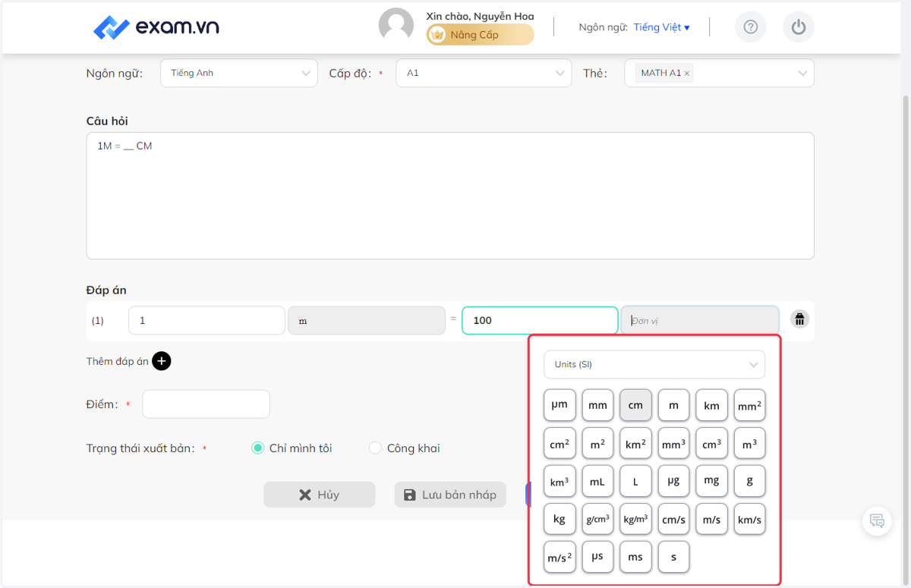Screen dimensions: 911x588
Task: Select the g unit
Action: click(749, 481)
